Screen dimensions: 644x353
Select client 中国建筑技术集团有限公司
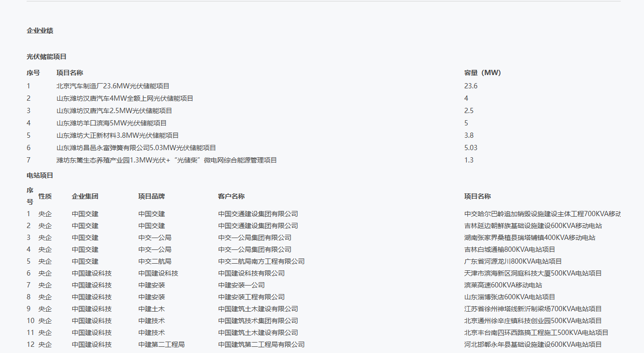(x=258, y=321)
